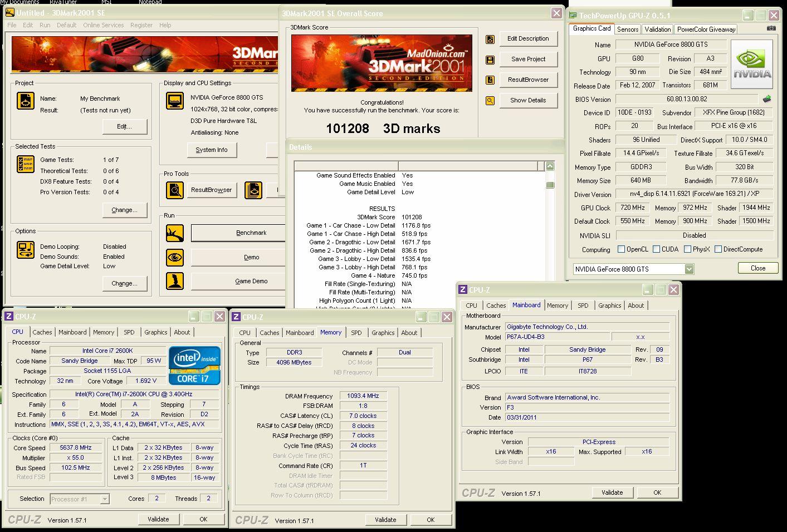Image resolution: width=787 pixels, height=532 pixels.
Task: Click the Edit Description button
Action: [528, 39]
